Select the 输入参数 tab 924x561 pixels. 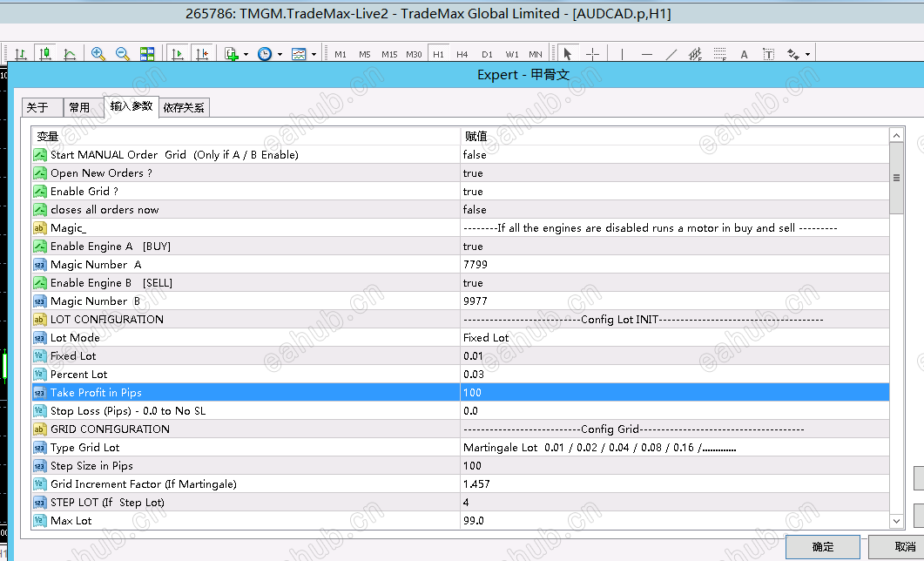132,106
